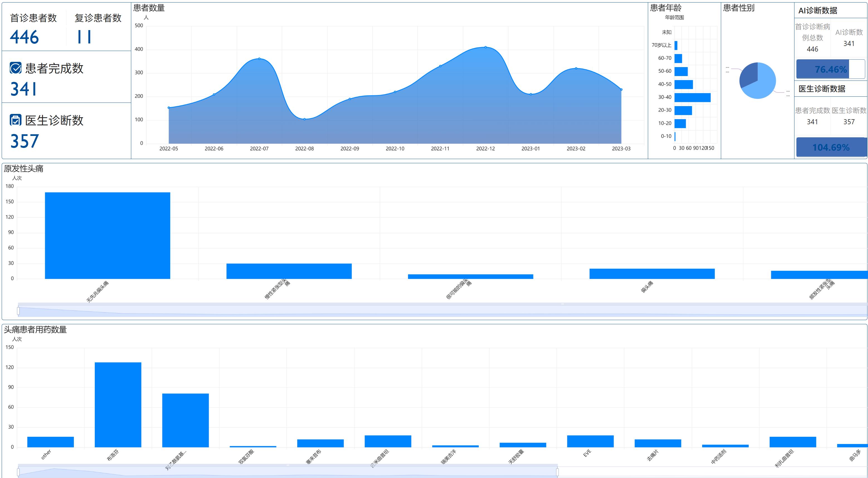Click the 2022-12 peak data point
Viewport: 868px width, 478px height.
pyautogui.click(x=485, y=47)
